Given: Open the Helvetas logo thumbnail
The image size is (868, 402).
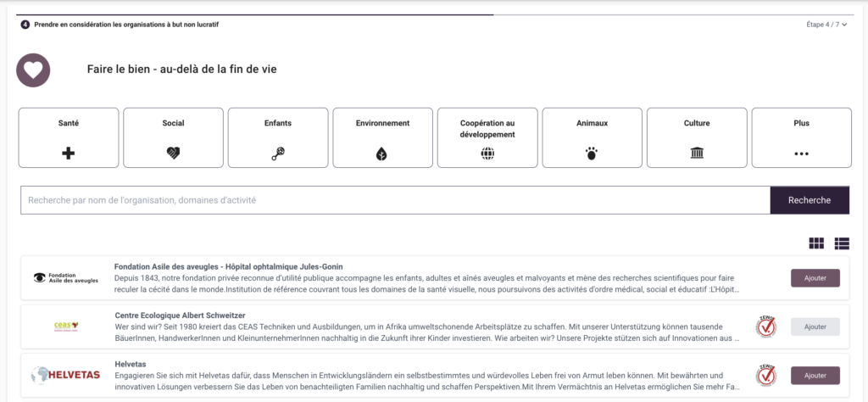Looking at the screenshot, I should tap(66, 375).
